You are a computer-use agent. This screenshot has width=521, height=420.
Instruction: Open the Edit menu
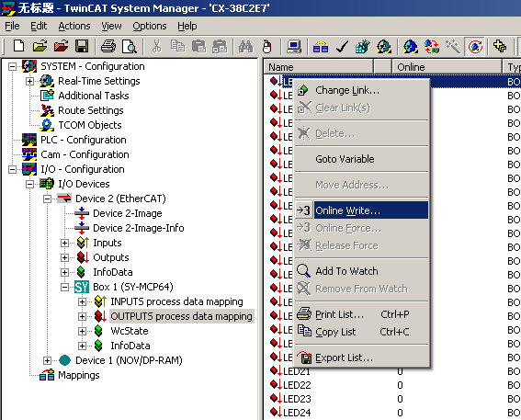pos(39,26)
